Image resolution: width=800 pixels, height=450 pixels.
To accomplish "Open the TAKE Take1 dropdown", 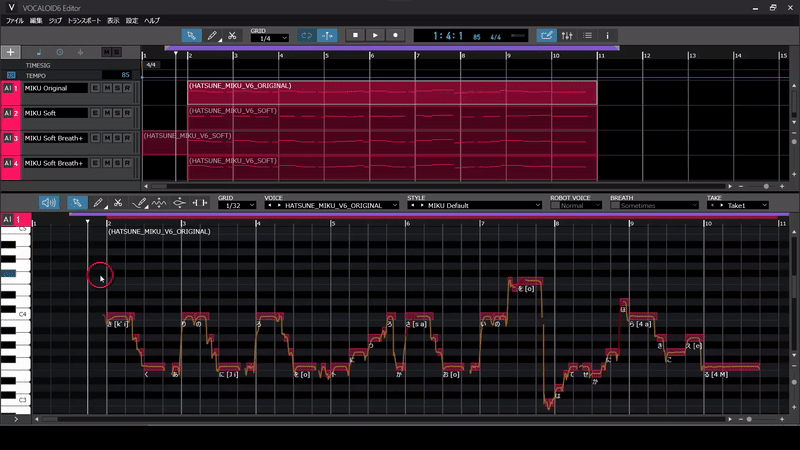I will (738, 205).
